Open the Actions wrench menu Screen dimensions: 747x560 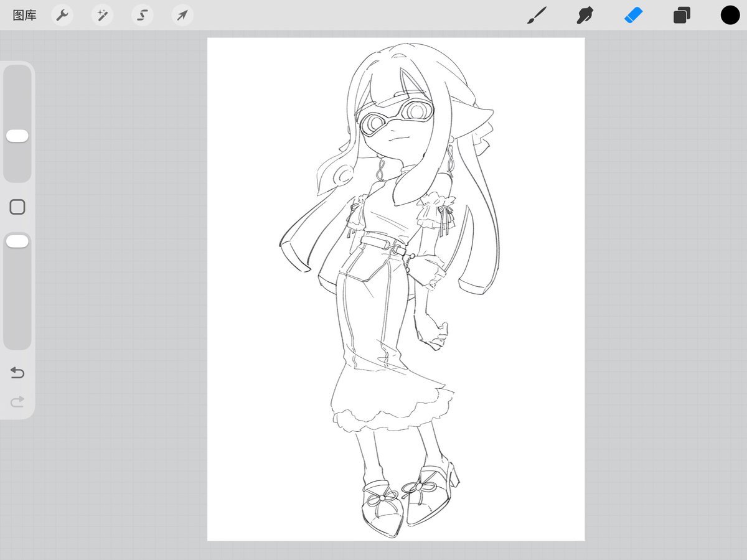(62, 16)
